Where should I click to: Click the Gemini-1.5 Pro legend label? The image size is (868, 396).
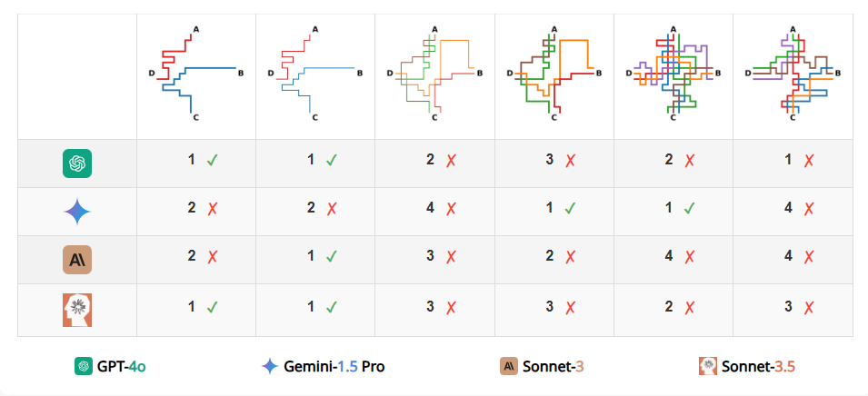tap(334, 366)
